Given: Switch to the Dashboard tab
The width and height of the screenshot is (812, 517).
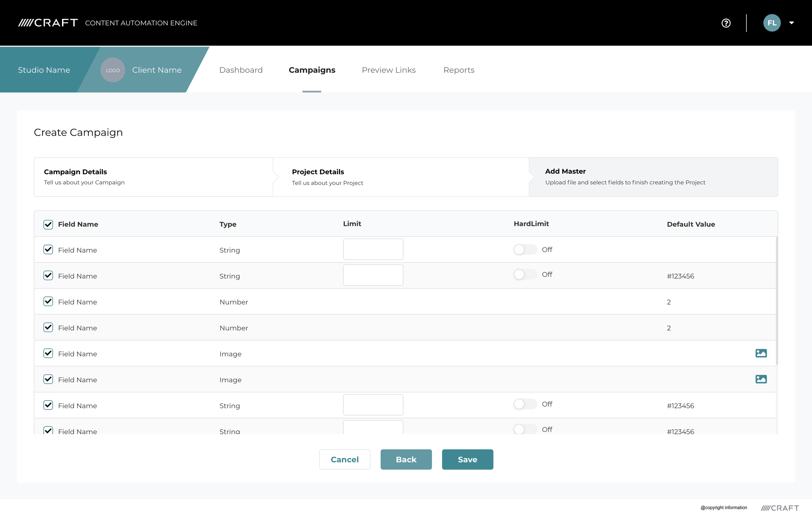Looking at the screenshot, I should (241, 70).
